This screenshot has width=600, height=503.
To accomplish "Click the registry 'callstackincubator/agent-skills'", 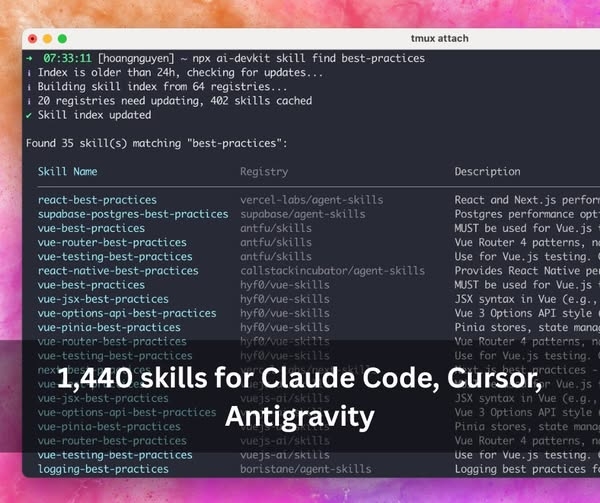I will [x=333, y=271].
